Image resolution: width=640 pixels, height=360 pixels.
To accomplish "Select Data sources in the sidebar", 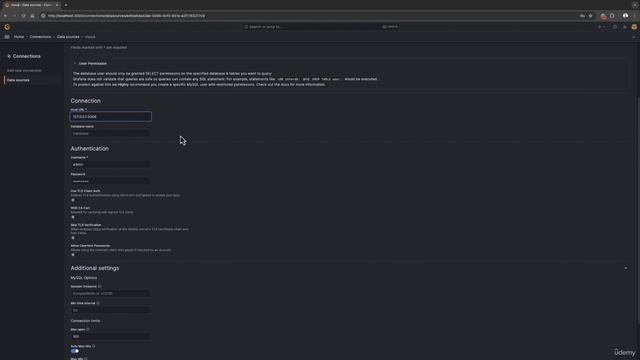I will [x=18, y=80].
